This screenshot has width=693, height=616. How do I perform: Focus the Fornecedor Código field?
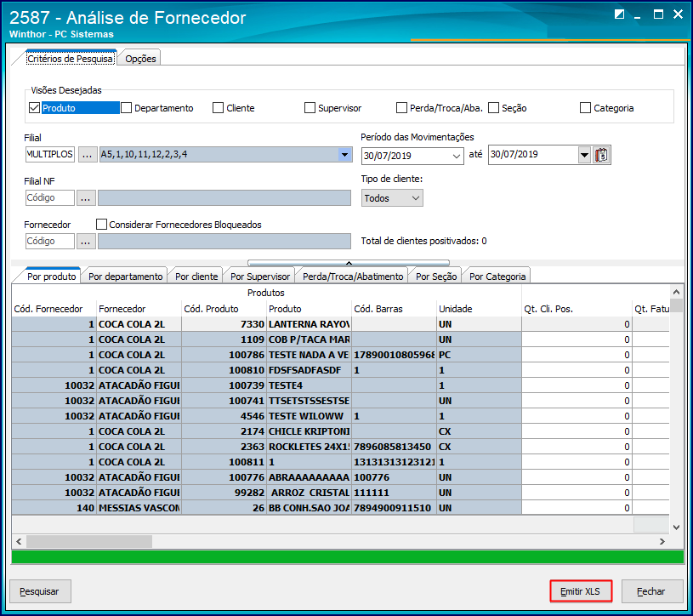(x=50, y=241)
